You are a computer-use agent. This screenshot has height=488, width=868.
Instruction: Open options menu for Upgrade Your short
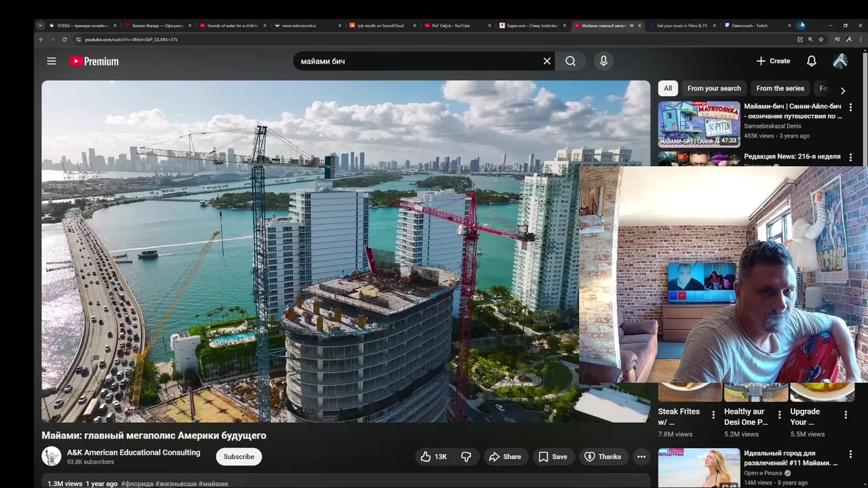point(846,415)
